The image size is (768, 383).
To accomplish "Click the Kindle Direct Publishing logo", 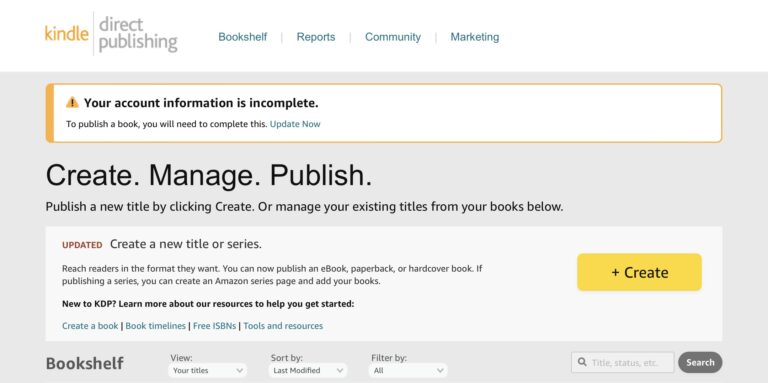I will 111,34.
